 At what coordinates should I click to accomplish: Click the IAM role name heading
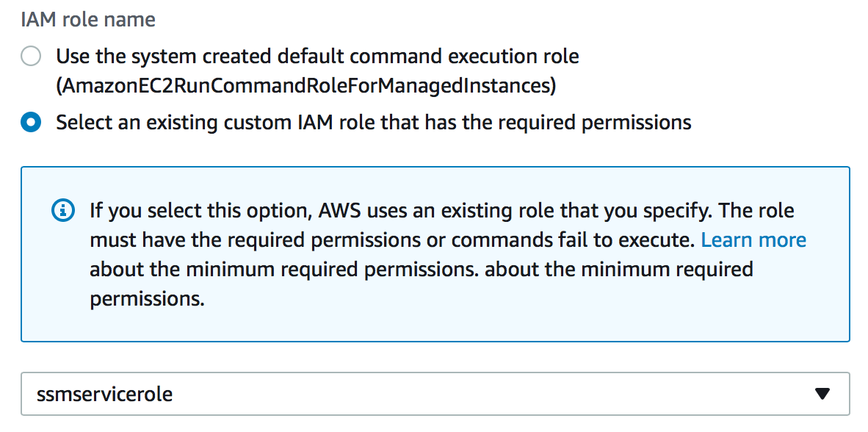tap(88, 20)
